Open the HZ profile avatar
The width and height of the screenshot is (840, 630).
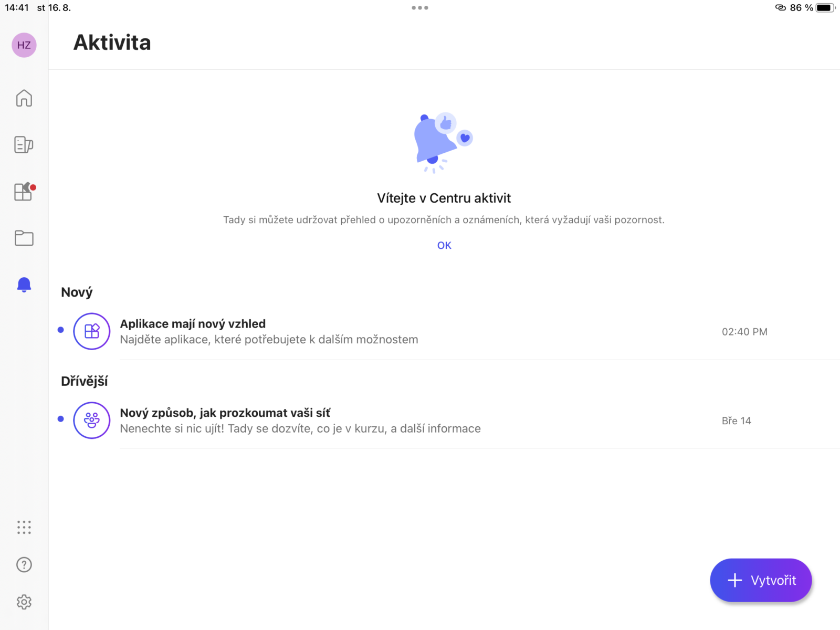tap(24, 45)
